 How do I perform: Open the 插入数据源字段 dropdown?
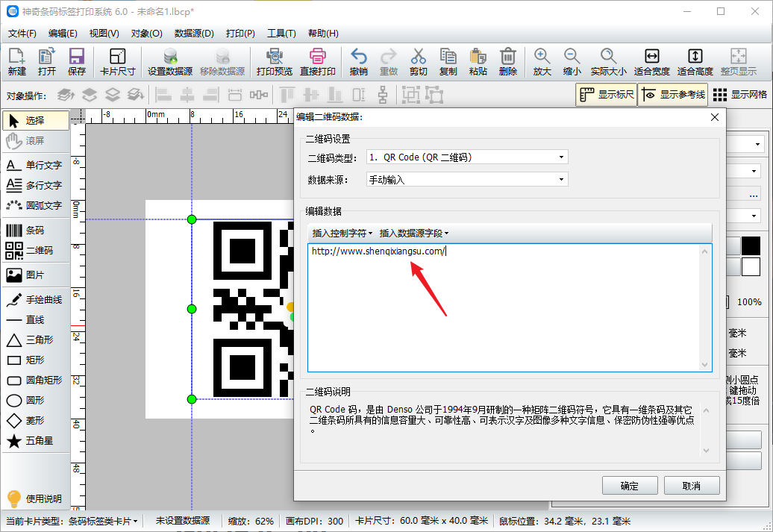point(414,234)
